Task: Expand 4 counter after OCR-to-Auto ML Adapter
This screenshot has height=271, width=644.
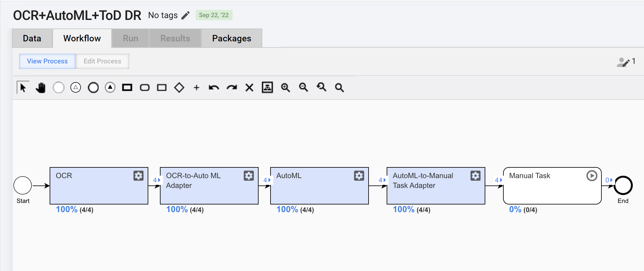Action: [x=267, y=180]
